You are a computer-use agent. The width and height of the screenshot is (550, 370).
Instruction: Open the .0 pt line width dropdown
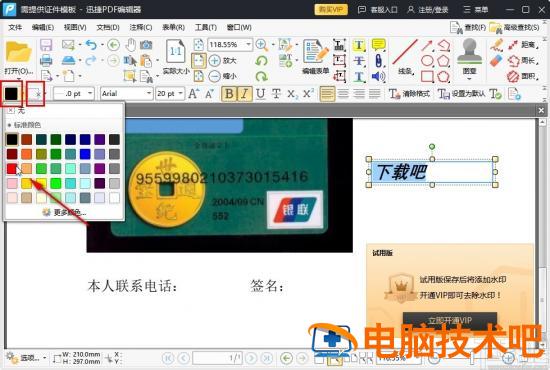coord(90,93)
